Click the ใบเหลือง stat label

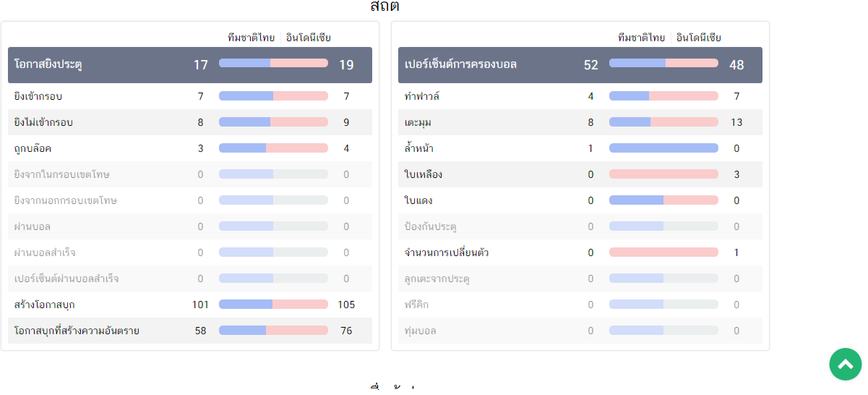pyautogui.click(x=424, y=174)
